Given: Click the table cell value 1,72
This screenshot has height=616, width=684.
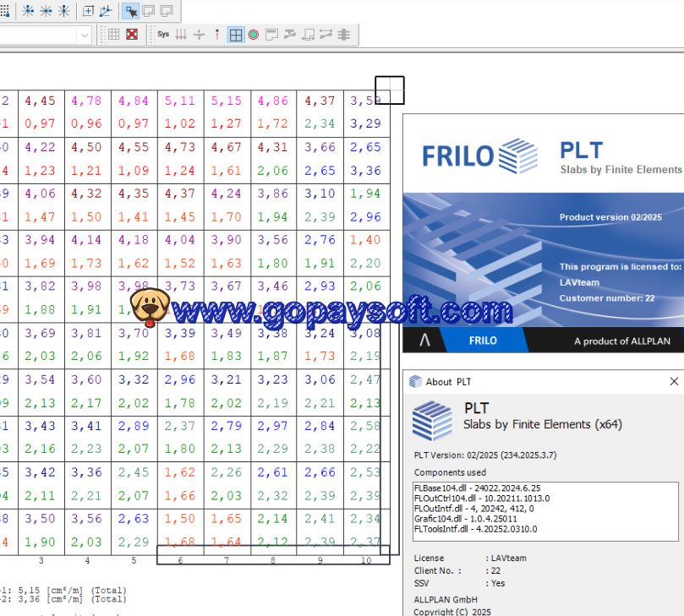Looking at the screenshot, I should point(272,124).
